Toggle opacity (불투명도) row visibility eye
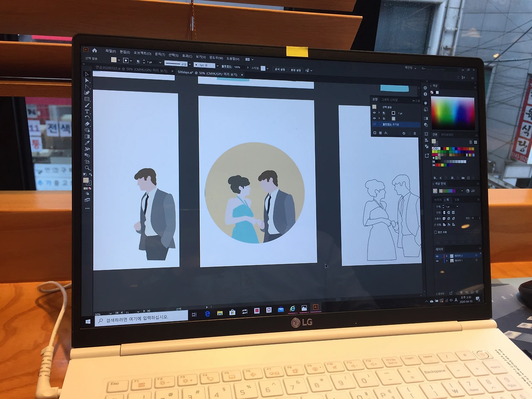 coord(374,124)
